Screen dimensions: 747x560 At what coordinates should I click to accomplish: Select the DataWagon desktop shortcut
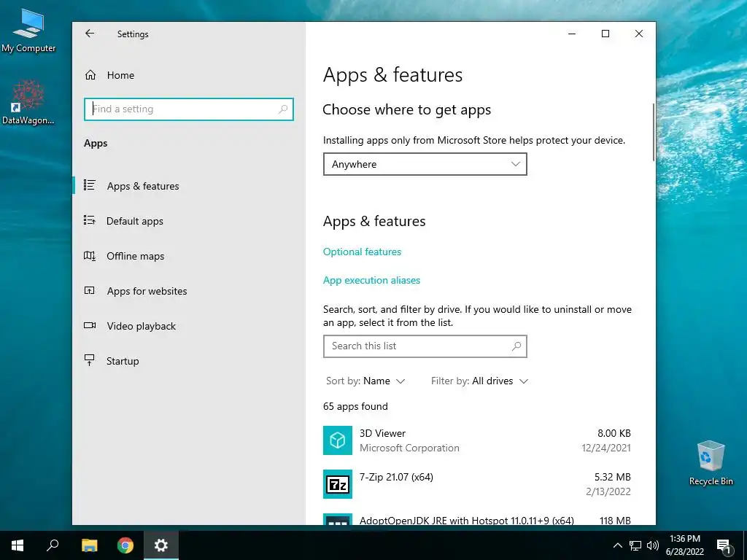pos(28,102)
